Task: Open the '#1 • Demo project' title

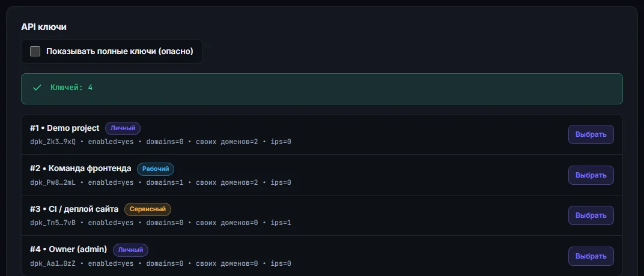Action: coord(64,128)
